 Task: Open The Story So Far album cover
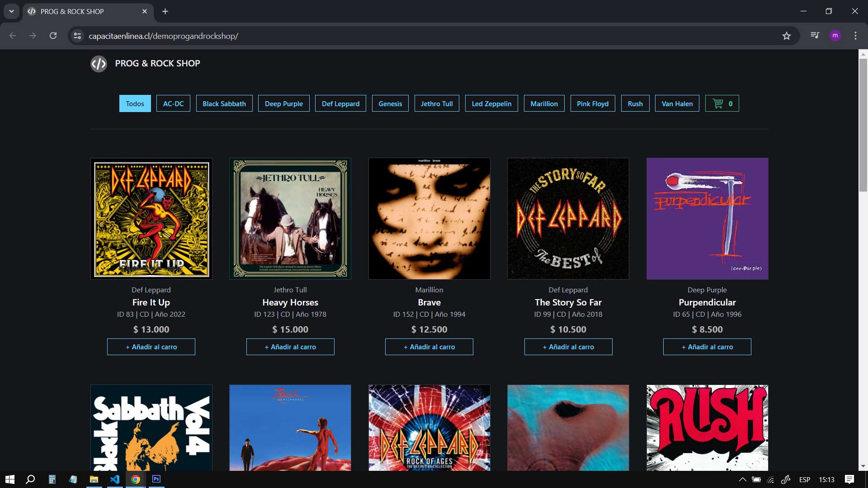[568, 219]
